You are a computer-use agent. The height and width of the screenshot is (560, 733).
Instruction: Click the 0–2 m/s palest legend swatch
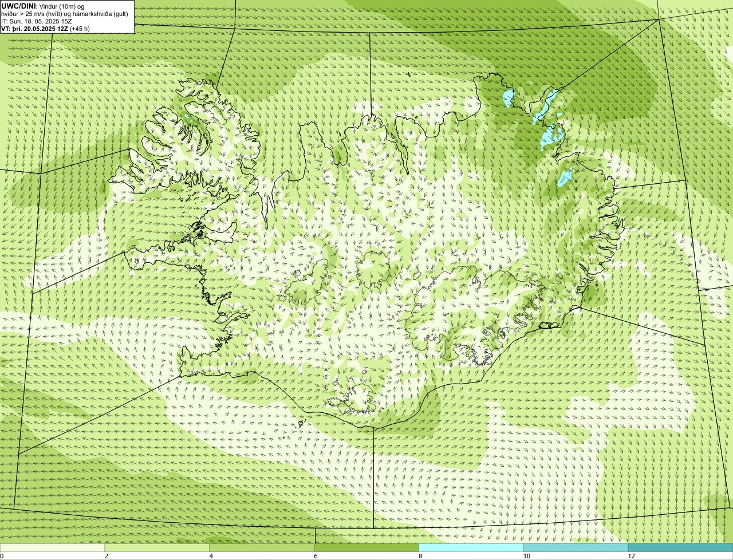(x=53, y=547)
